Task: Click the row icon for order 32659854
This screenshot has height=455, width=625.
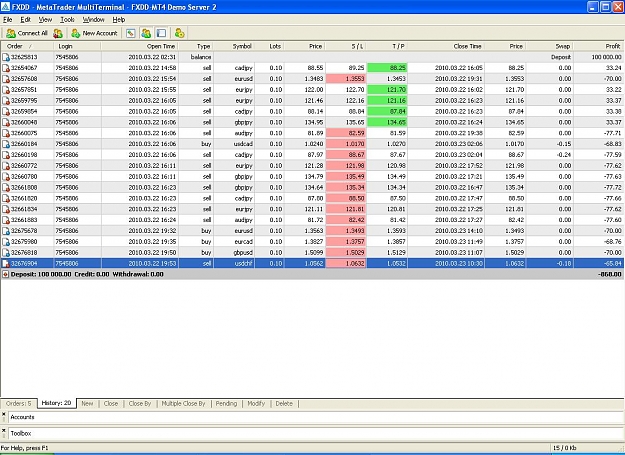Action: click(6, 112)
